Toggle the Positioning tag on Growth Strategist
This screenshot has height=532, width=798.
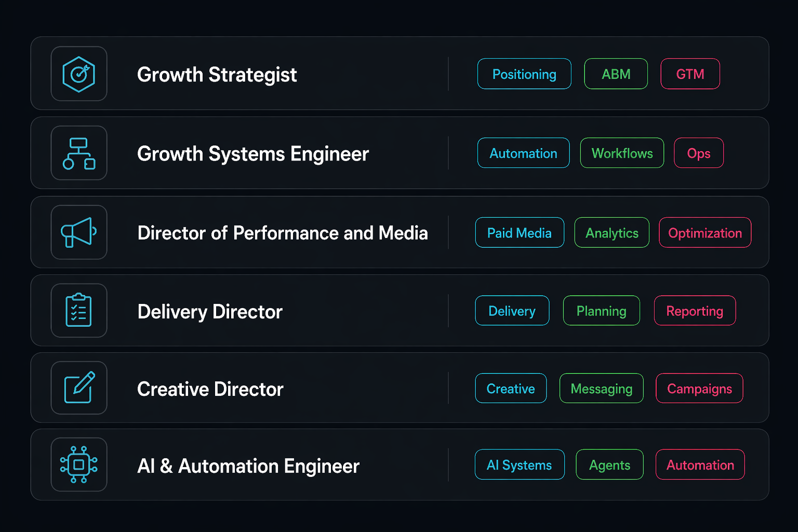click(524, 74)
